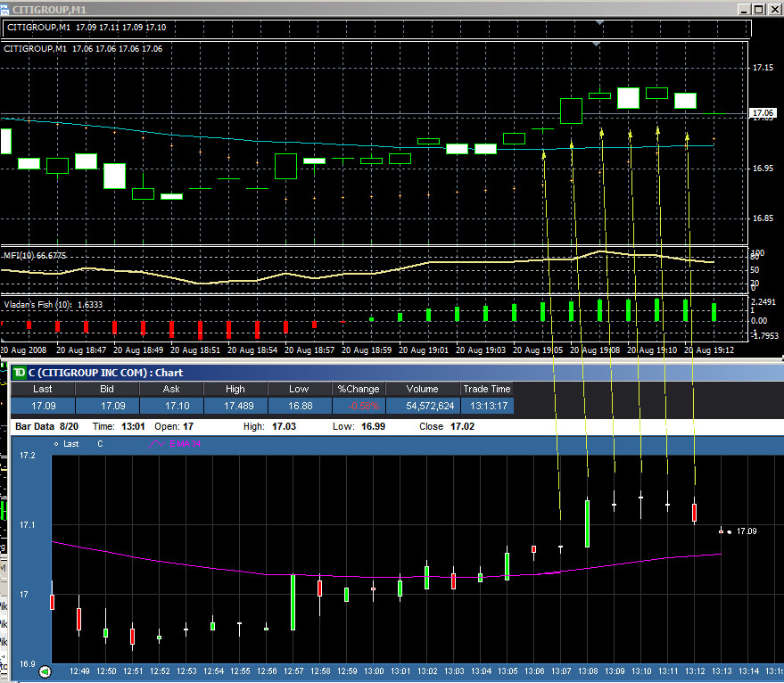Click the TD logo icon in chart title

click(19, 372)
